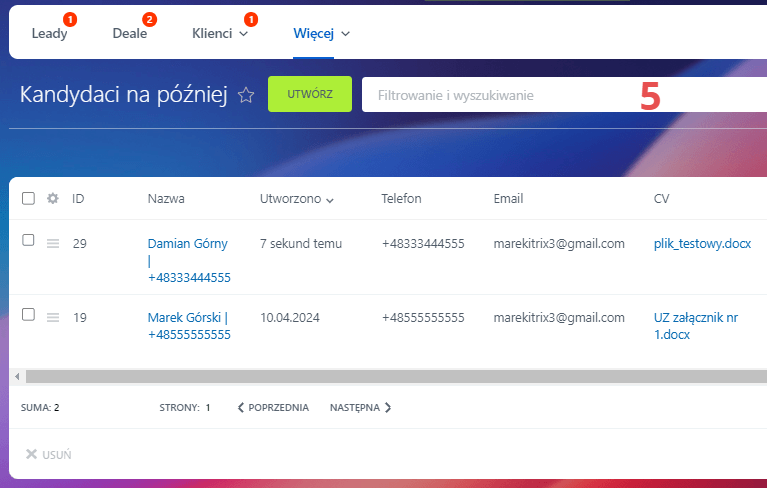Image resolution: width=767 pixels, height=488 pixels.
Task: Open the Leady tab
Action: tap(49, 33)
